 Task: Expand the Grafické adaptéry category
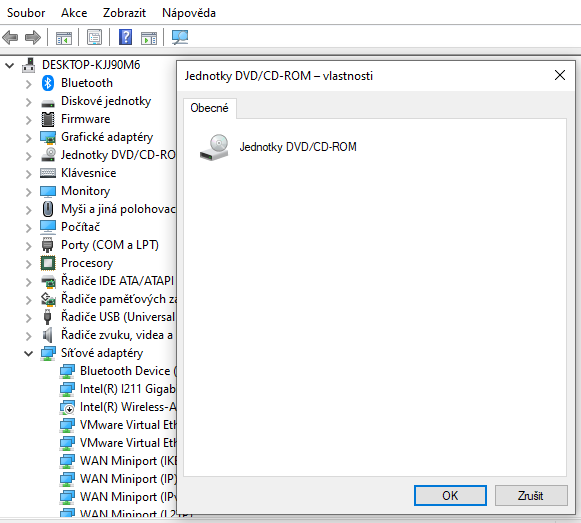tap(29, 138)
